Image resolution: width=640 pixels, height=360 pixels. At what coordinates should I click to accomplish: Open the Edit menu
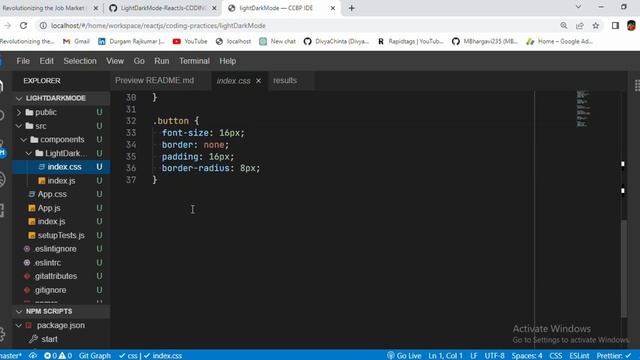pos(47,61)
